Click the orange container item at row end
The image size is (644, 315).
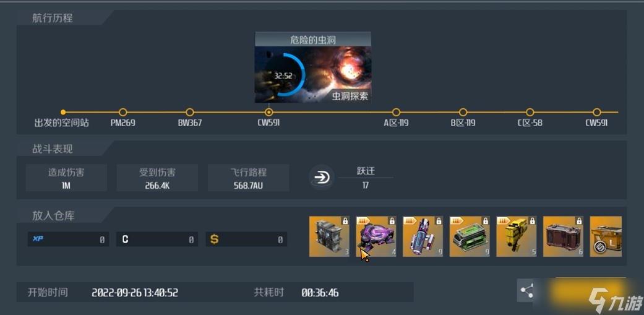(606, 236)
